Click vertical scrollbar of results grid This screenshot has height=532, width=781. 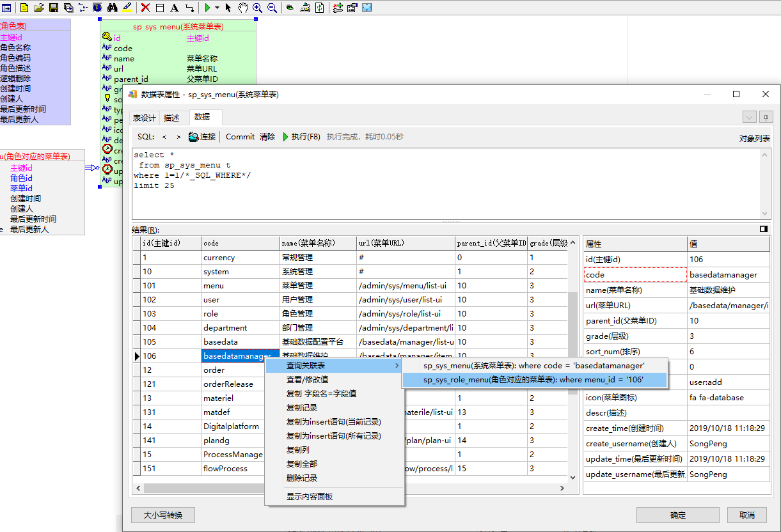572,360
